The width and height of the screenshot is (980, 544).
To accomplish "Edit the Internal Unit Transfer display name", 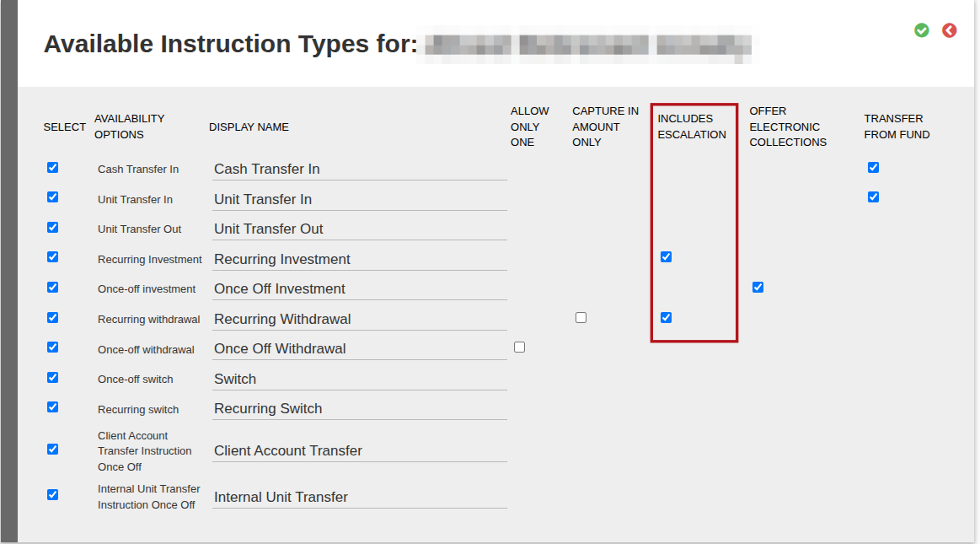I will [x=359, y=497].
